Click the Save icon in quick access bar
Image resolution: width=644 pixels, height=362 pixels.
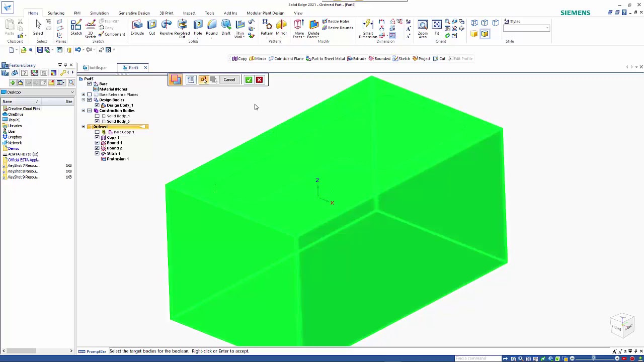40,50
